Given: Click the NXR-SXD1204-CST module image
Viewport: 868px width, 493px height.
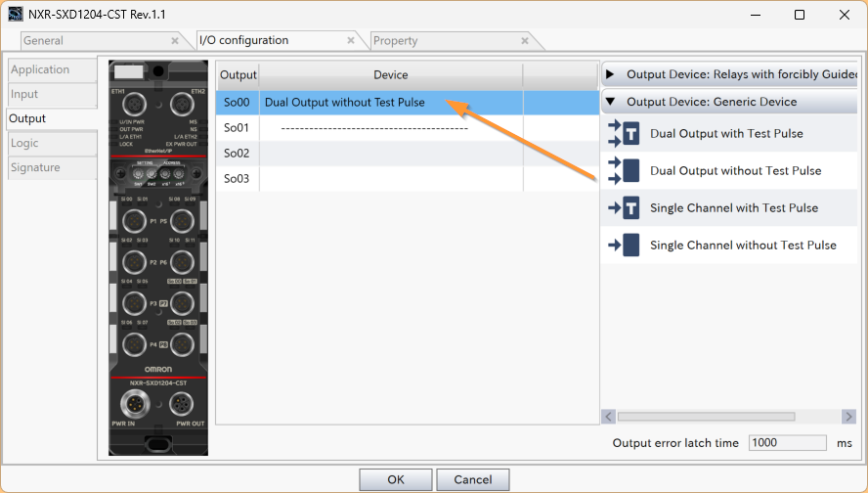Looking at the screenshot, I should (x=158, y=257).
